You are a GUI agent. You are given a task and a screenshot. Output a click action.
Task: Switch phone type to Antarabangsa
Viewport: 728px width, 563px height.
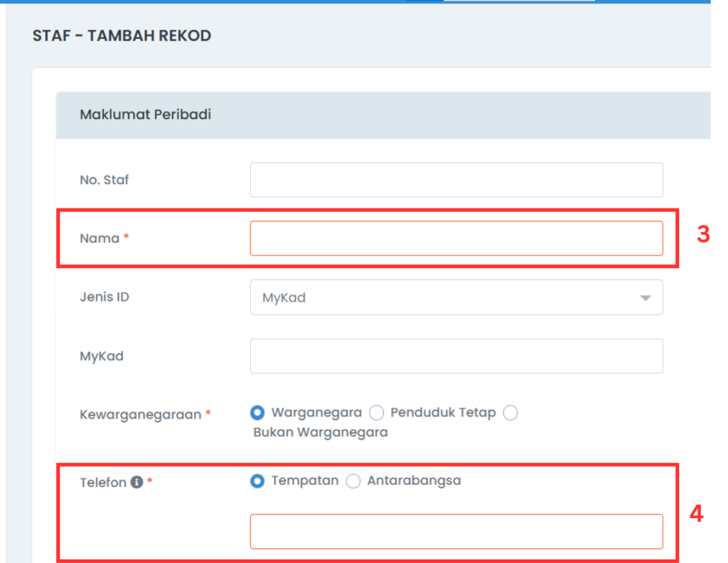[353, 481]
